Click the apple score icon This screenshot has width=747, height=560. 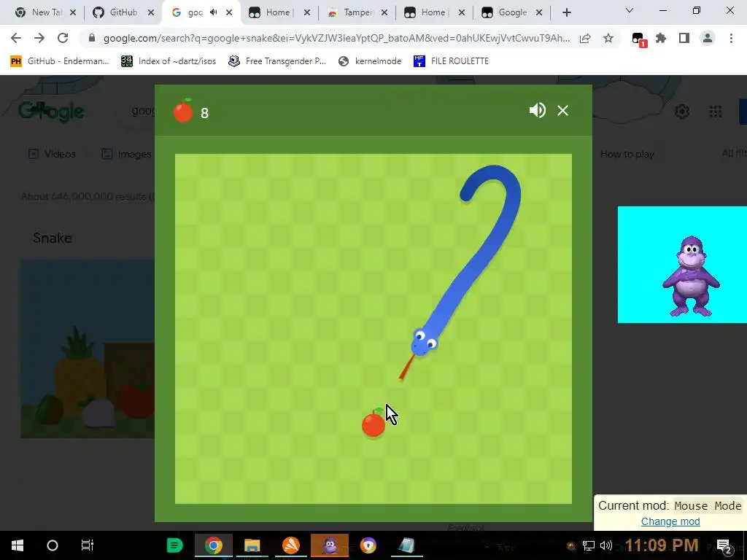pyautogui.click(x=183, y=111)
